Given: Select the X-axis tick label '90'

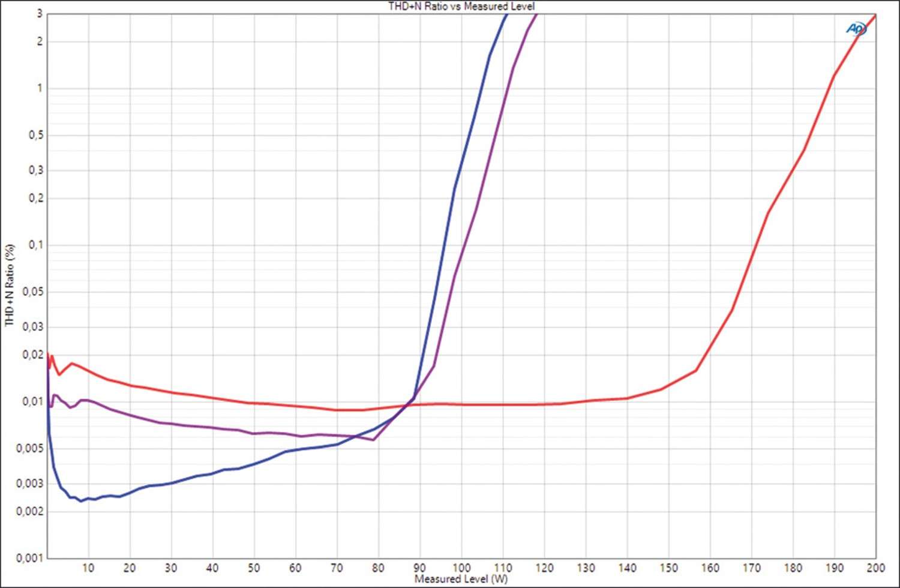Looking at the screenshot, I should pos(419,568).
